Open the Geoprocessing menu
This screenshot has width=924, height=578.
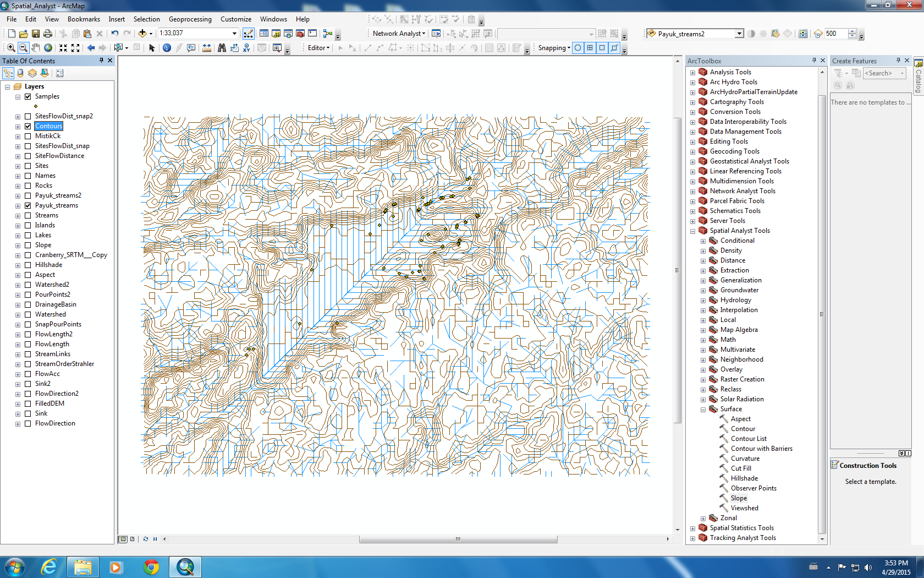pos(190,19)
